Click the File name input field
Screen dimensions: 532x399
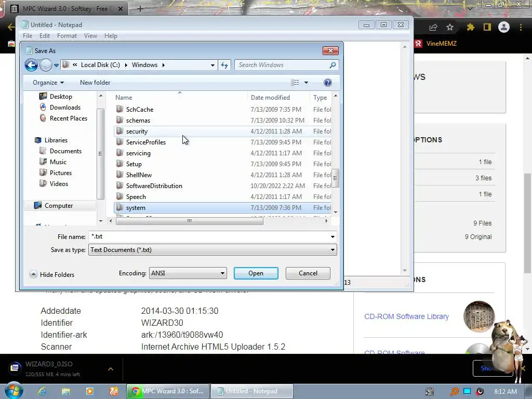coord(209,236)
